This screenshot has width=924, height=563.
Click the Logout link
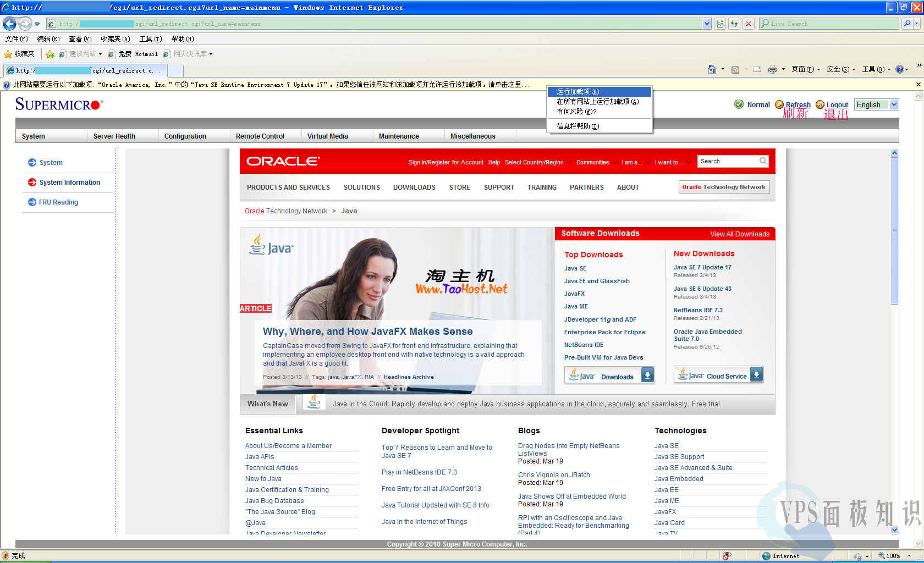pyautogui.click(x=837, y=105)
